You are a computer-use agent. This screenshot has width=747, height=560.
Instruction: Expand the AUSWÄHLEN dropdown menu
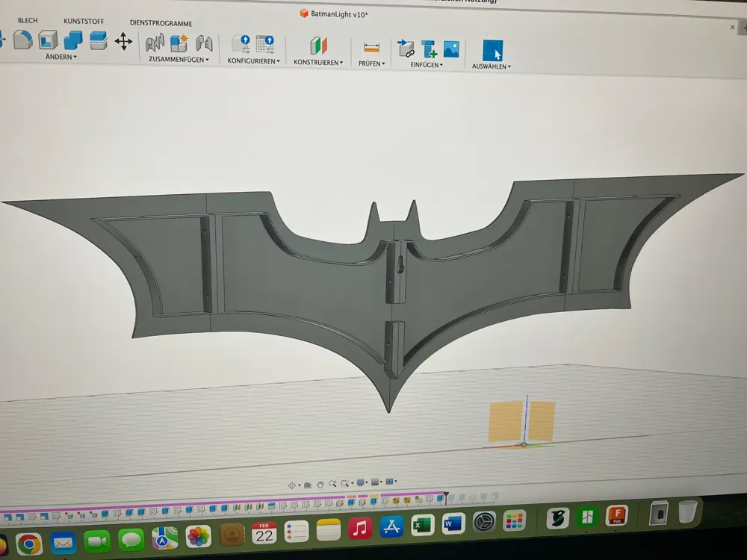click(492, 66)
